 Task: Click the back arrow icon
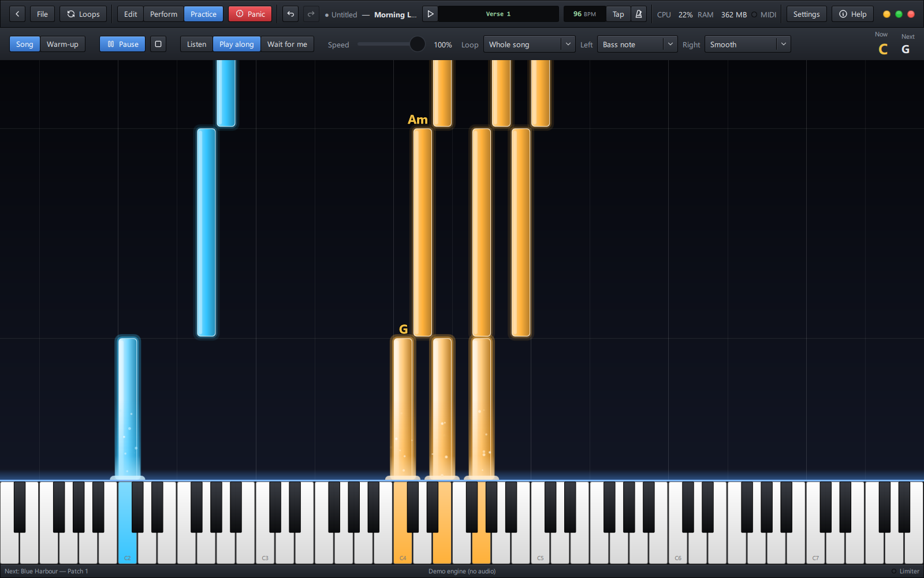(17, 14)
